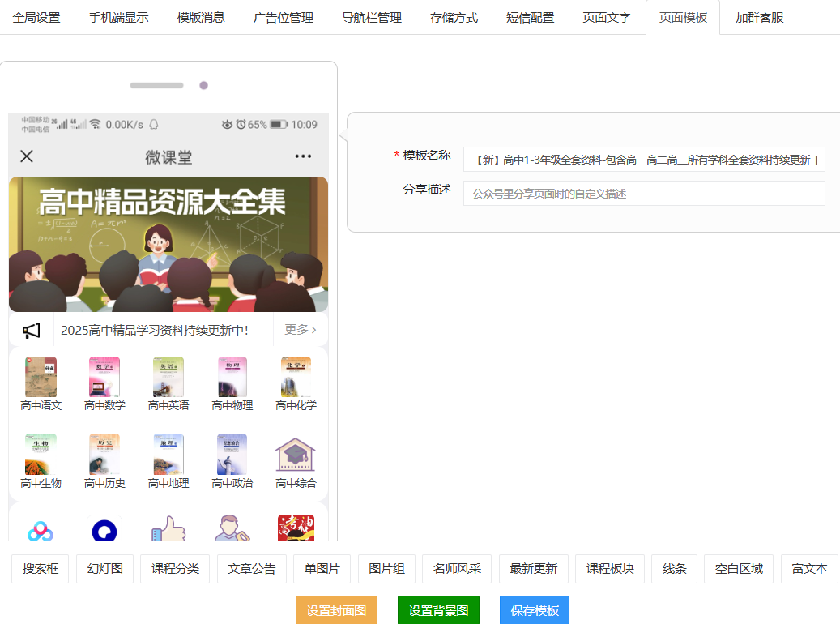Go to the 加群客服 tab
The height and width of the screenshot is (624, 840).
click(x=759, y=17)
